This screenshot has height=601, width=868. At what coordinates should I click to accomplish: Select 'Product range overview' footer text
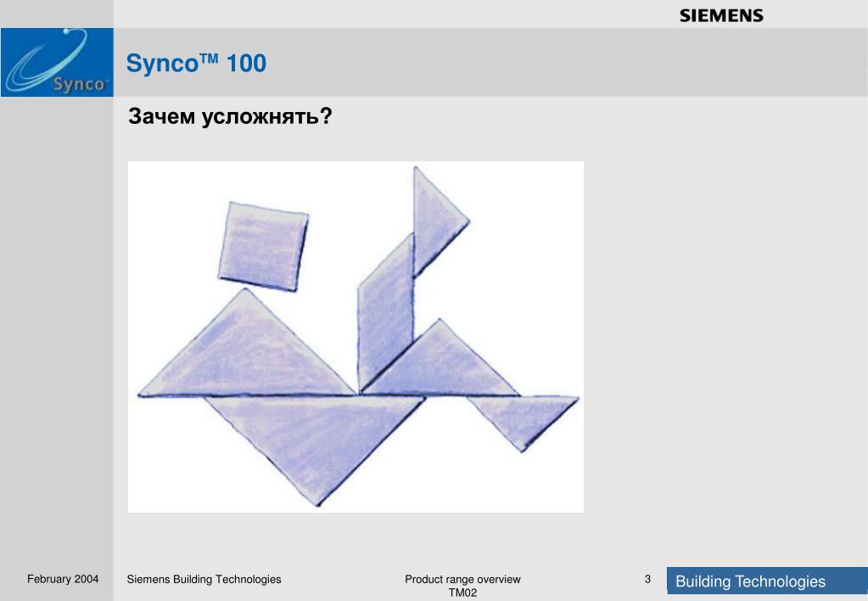click(462, 580)
